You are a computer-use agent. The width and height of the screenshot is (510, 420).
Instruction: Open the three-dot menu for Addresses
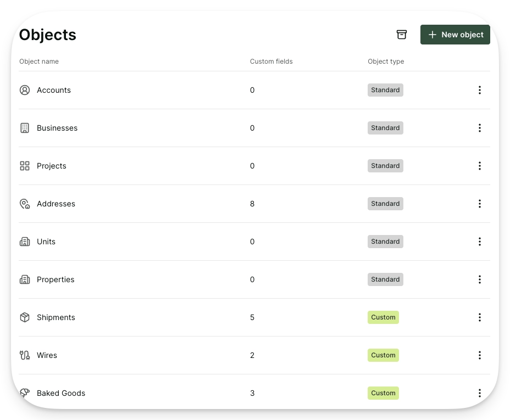(x=479, y=204)
